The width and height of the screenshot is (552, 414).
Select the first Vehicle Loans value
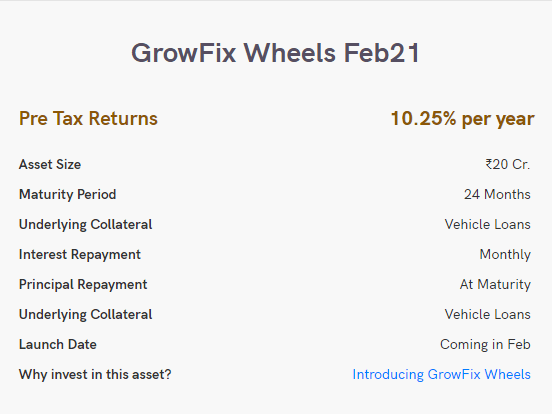pos(488,224)
